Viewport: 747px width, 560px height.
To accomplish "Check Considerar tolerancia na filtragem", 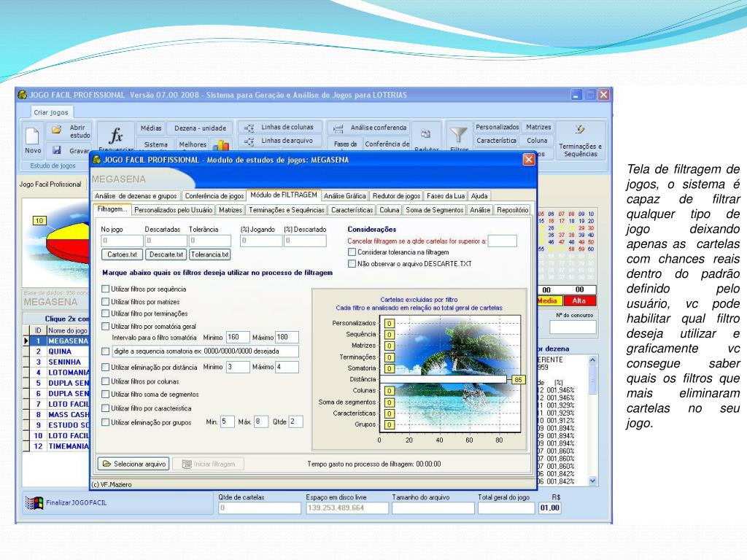I will (352, 252).
